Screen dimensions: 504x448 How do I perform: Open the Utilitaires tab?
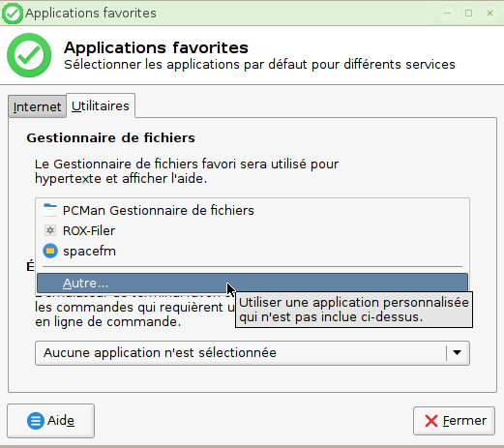(101, 105)
